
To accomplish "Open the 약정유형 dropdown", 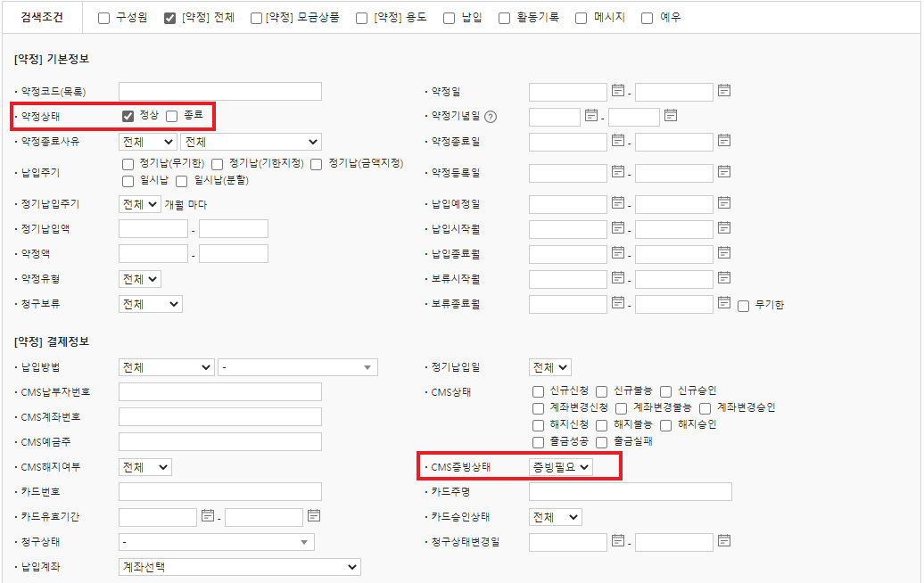I will pyautogui.click(x=140, y=279).
